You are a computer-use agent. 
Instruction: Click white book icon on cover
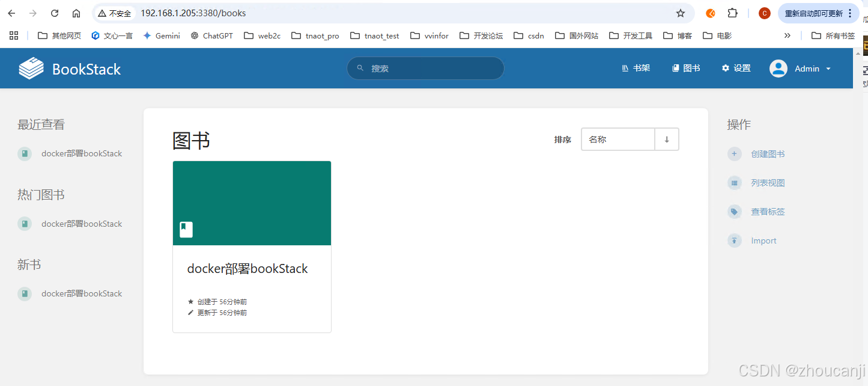(186, 230)
